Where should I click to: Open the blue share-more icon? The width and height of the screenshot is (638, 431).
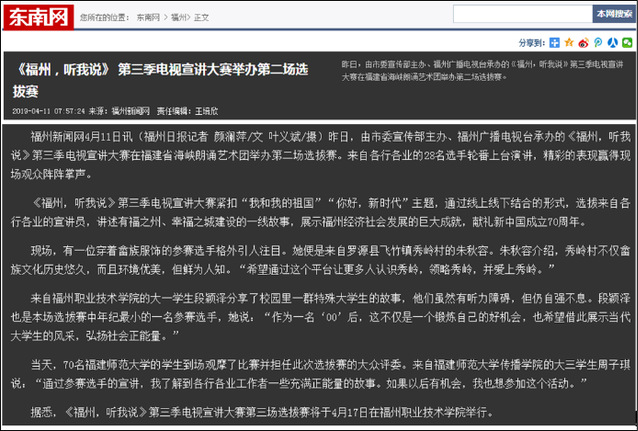coord(555,43)
